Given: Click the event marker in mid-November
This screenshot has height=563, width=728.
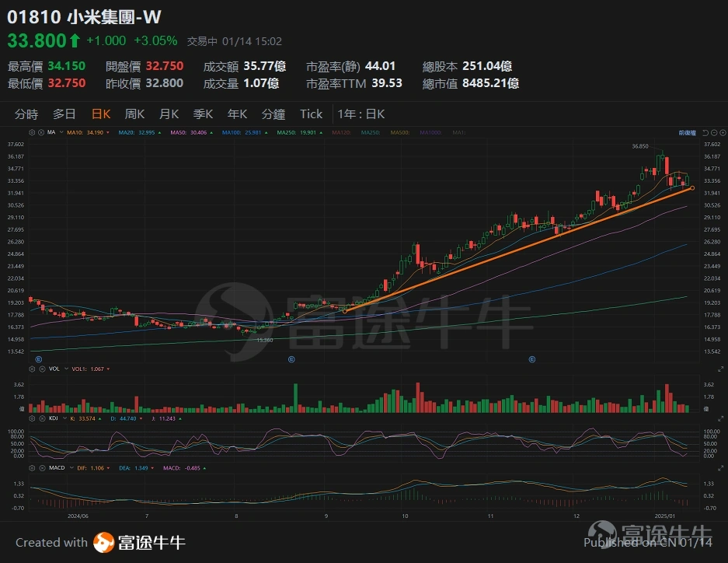Looking at the screenshot, I should pos(532,359).
